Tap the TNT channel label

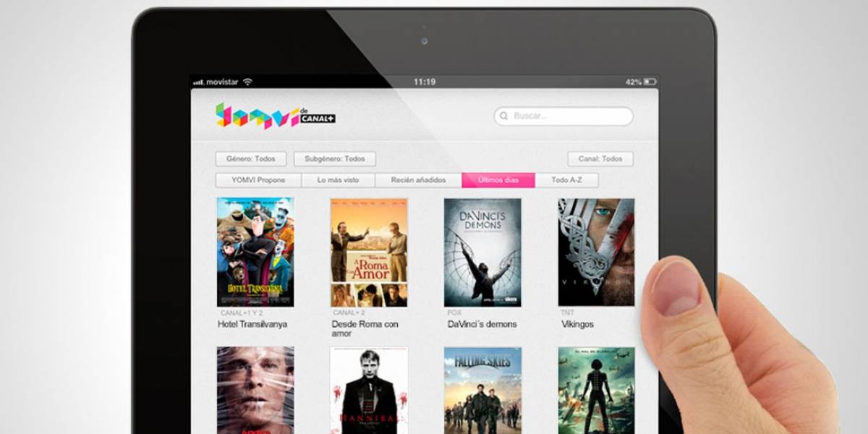[568, 313]
